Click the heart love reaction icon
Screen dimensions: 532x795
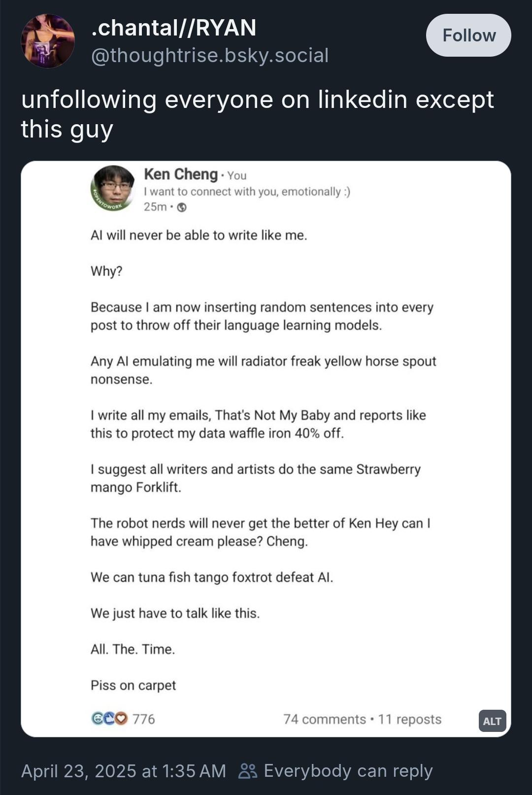pyautogui.click(x=121, y=719)
